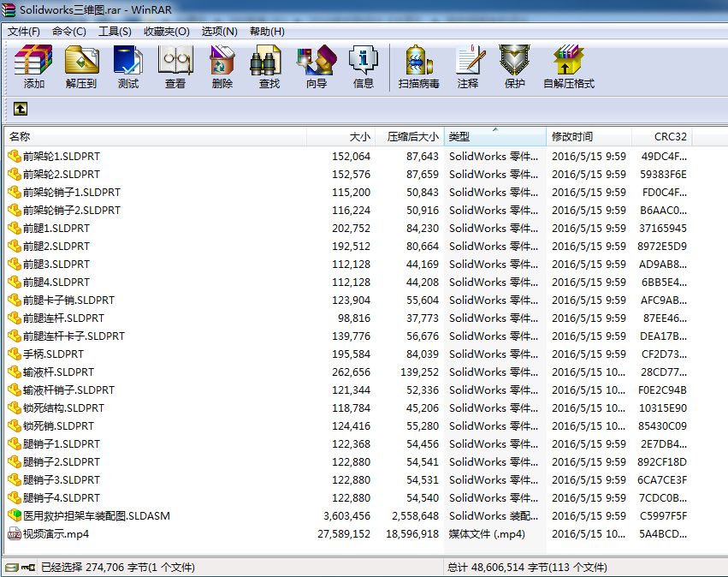Click the 扫描病毒 (Virus Scan) icon

pyautogui.click(x=419, y=59)
